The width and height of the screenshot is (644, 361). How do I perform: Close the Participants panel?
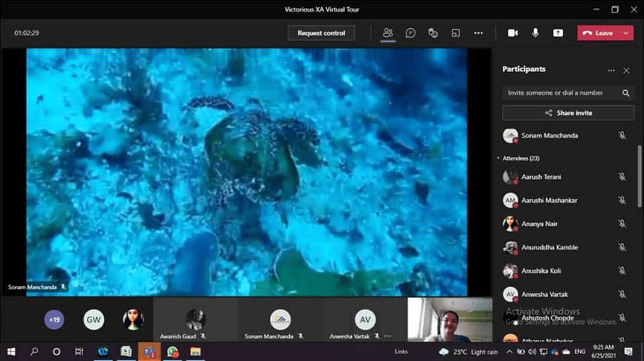pos(627,70)
